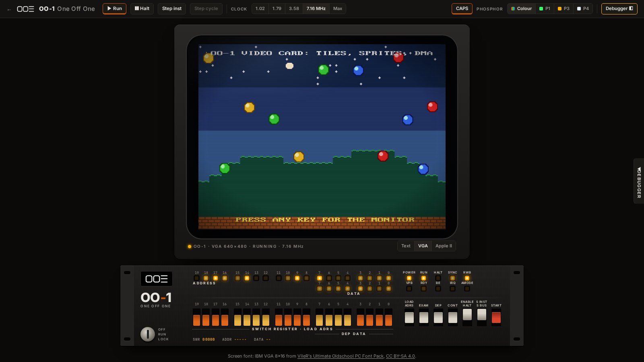This screenshot has width=644, height=362.
Task: Expand the vertical DEBUGGER side tab
Action: (x=639, y=181)
